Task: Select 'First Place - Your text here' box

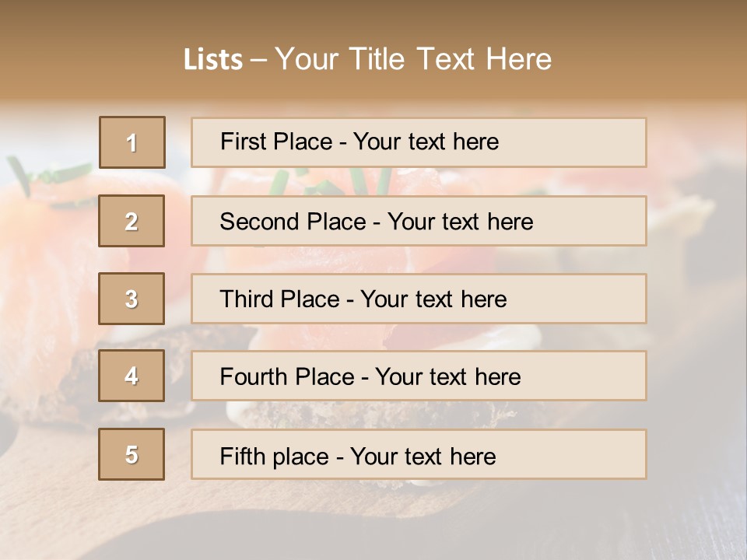Action: pyautogui.click(x=419, y=142)
